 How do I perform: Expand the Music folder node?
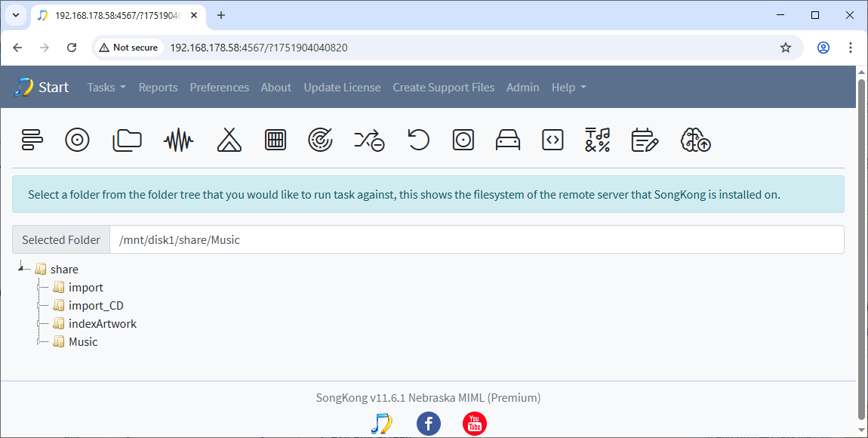click(38, 342)
